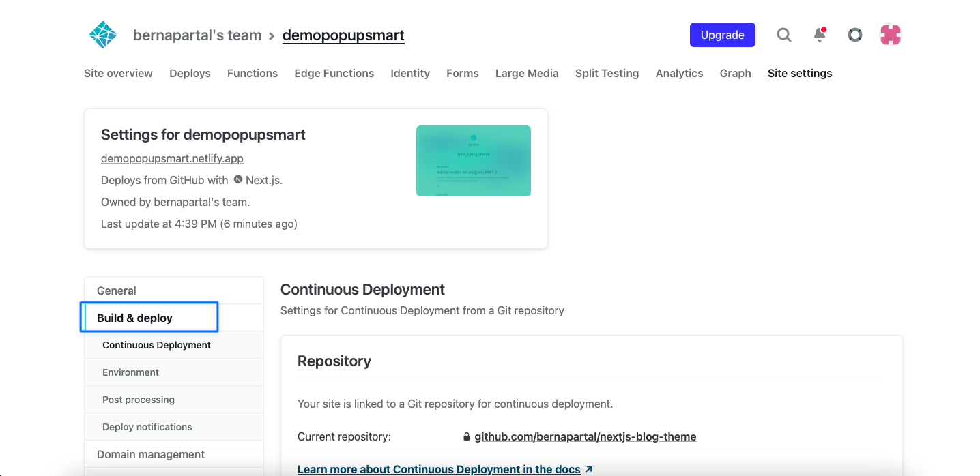980x476 pixels.
Task: Open the user avatar menu
Action: click(x=891, y=35)
